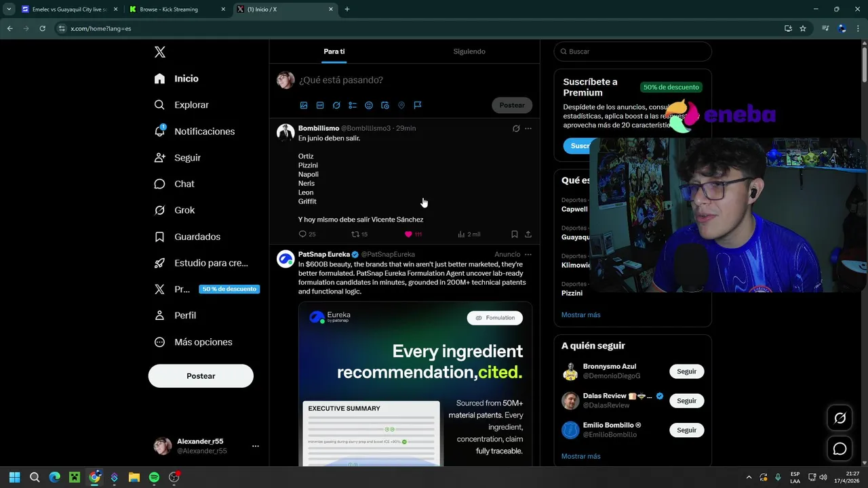Open Perfil in sidebar
Screen dimensions: 868x488
[x=175, y=315]
